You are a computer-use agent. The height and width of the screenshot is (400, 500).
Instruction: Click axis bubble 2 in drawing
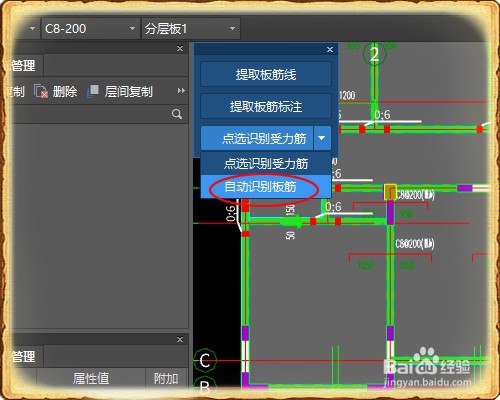tap(374, 54)
